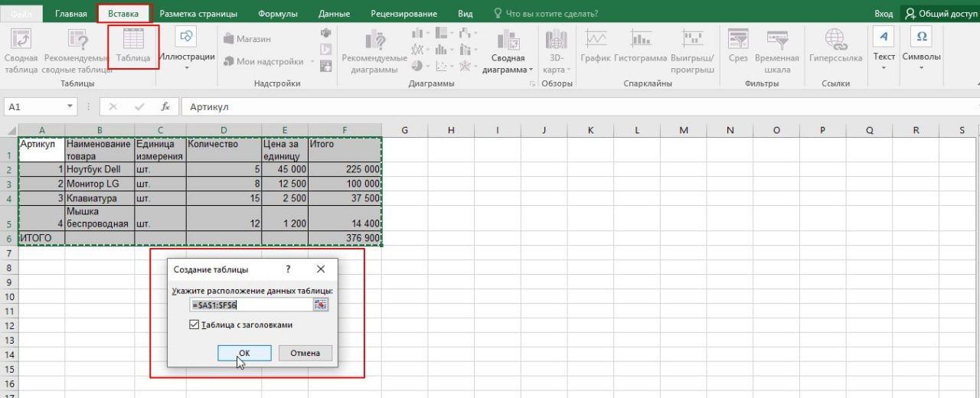Viewport: 980px width, 398px height.
Task: Click the Общий доступ share icon
Action: [911, 14]
